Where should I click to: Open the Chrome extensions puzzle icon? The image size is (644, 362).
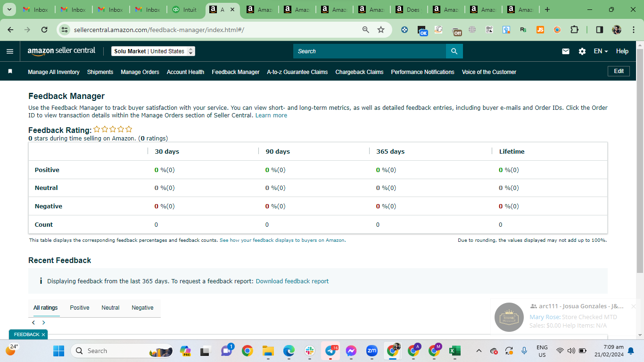click(574, 30)
